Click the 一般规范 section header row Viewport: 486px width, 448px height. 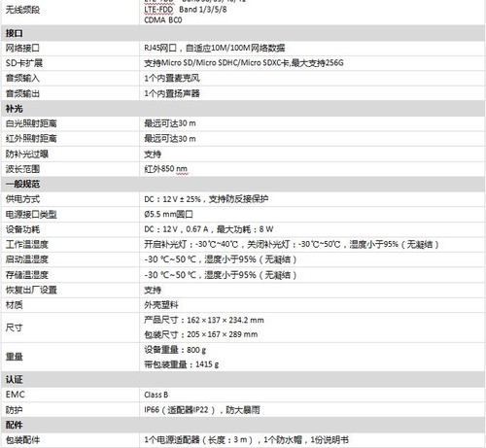point(243,184)
